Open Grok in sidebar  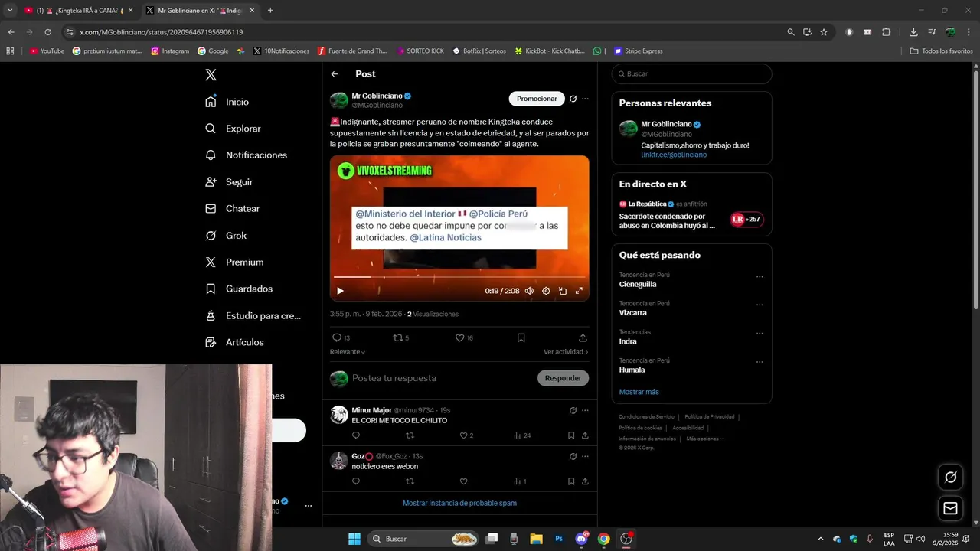coord(226,236)
